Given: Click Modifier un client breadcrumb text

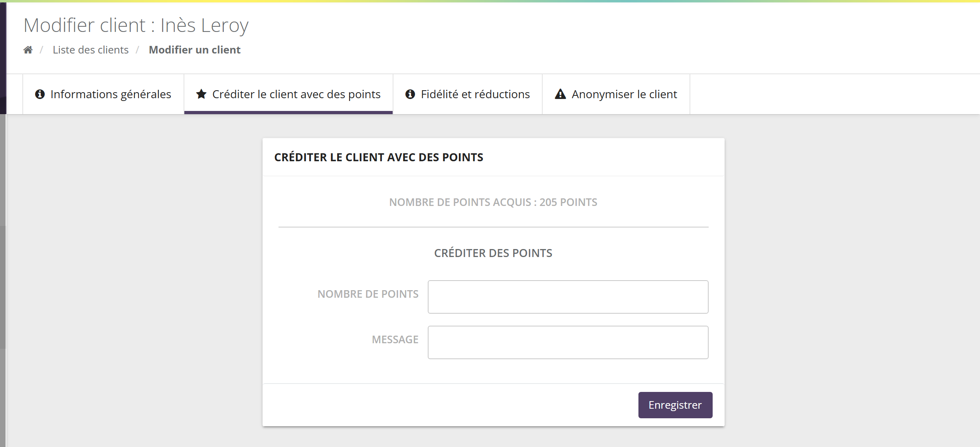Looking at the screenshot, I should [x=195, y=50].
